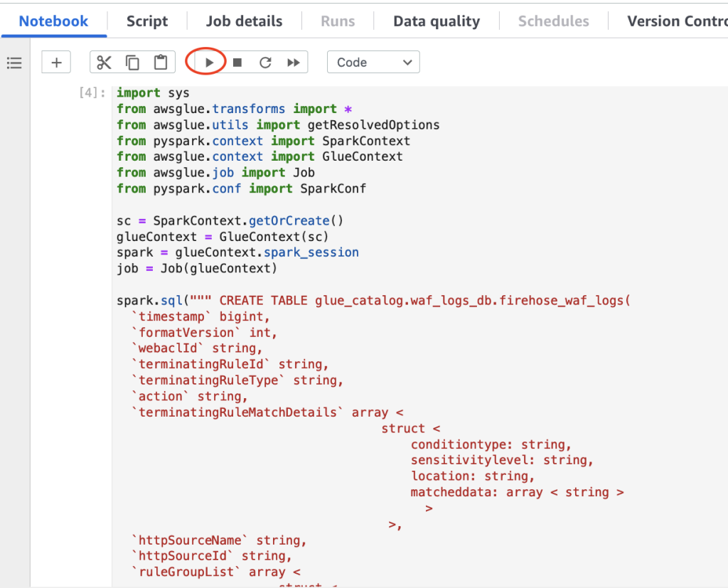Click the `webaclId` string line

[197, 348]
